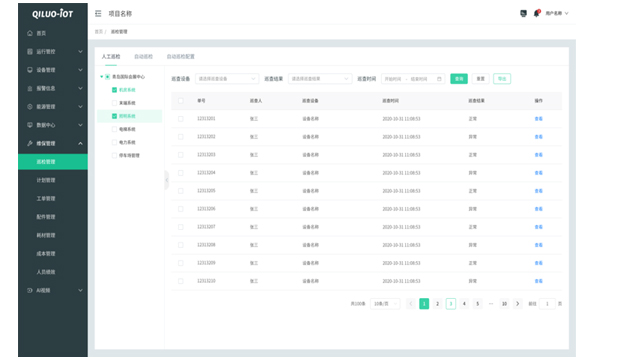Screen dimensions: 640x360
Task: Click the 首页 breadcrumb link
Action: (x=99, y=31)
